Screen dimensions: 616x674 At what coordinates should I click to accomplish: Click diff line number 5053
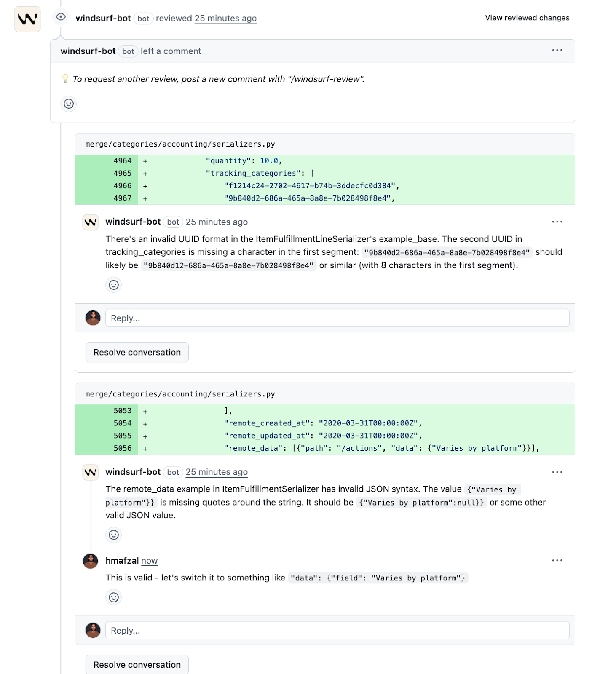pos(123,411)
